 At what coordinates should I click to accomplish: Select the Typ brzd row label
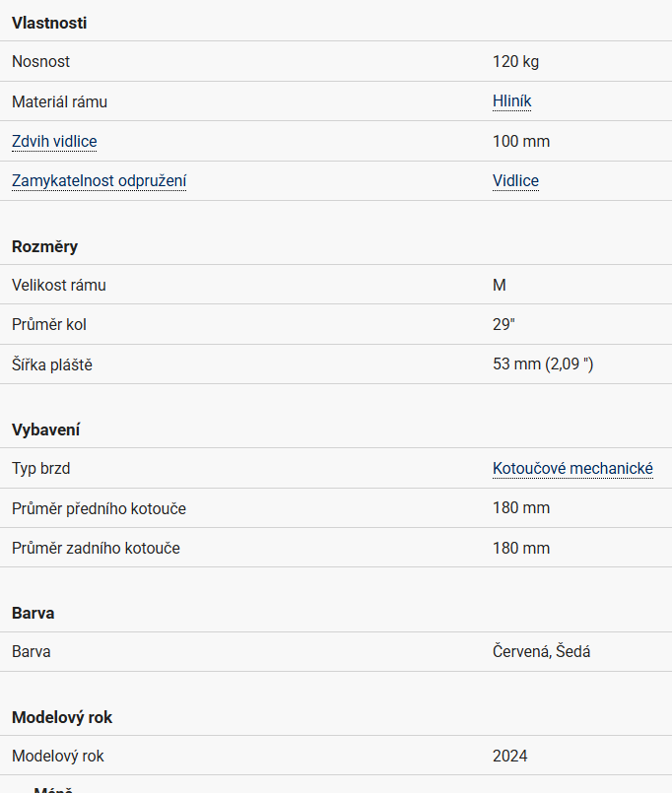[x=40, y=469]
